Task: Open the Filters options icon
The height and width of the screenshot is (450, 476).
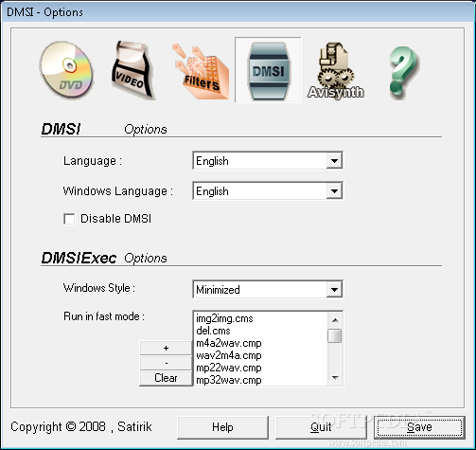Action: click(x=201, y=71)
